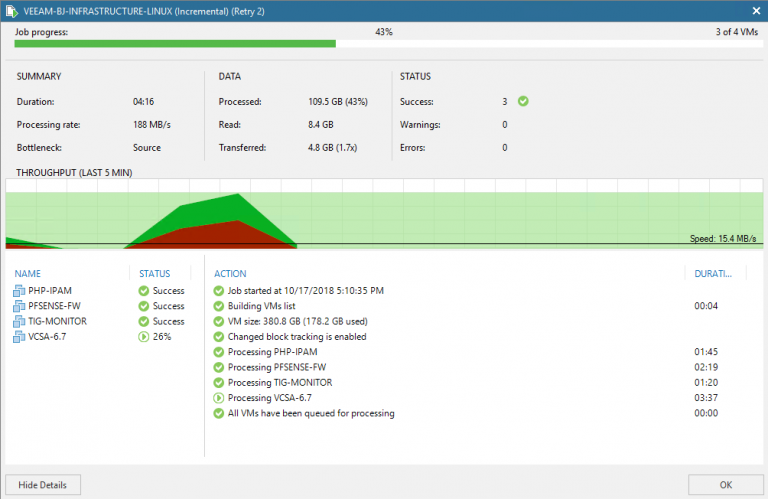
Task: Click the 03:37 duration value
Action: click(706, 398)
